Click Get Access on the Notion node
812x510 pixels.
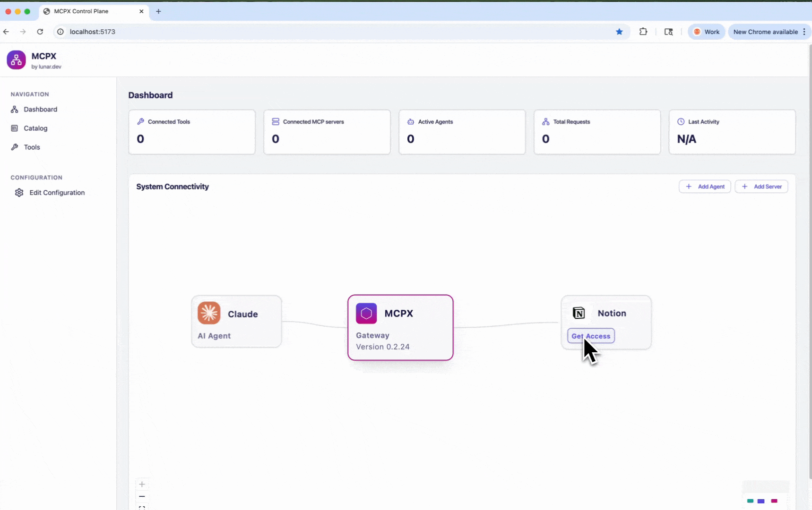591,336
